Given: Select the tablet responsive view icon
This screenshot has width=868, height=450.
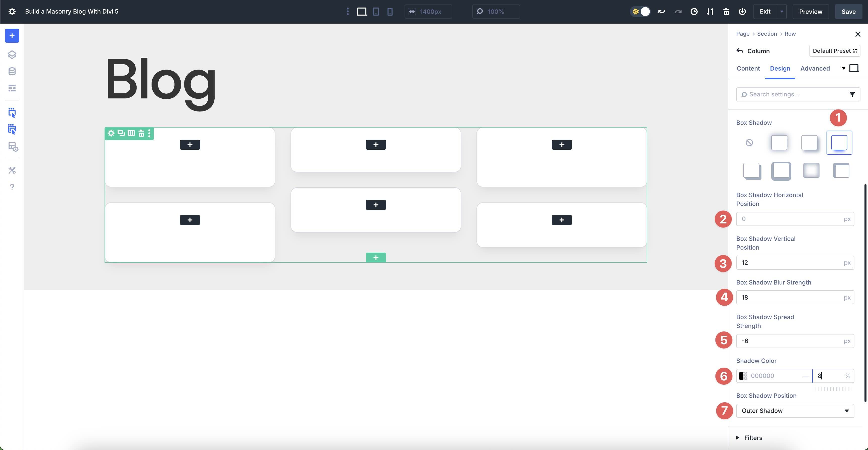Looking at the screenshot, I should pos(376,12).
